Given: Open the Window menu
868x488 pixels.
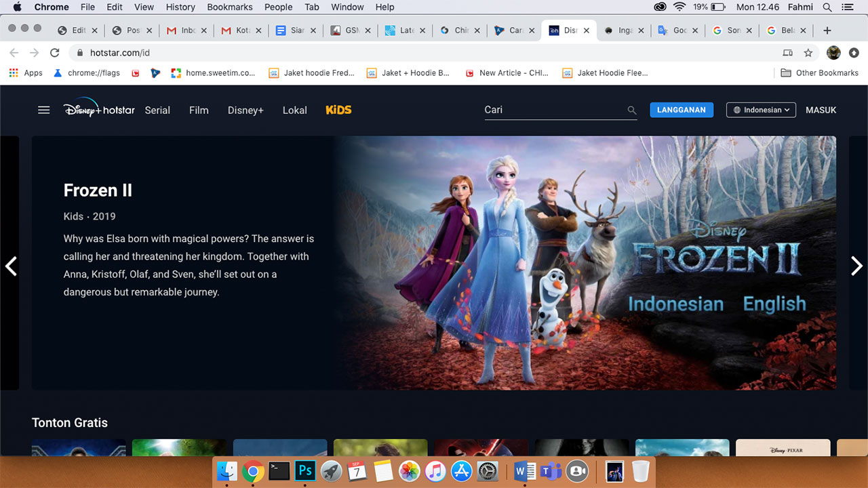Looking at the screenshot, I should 347,7.
